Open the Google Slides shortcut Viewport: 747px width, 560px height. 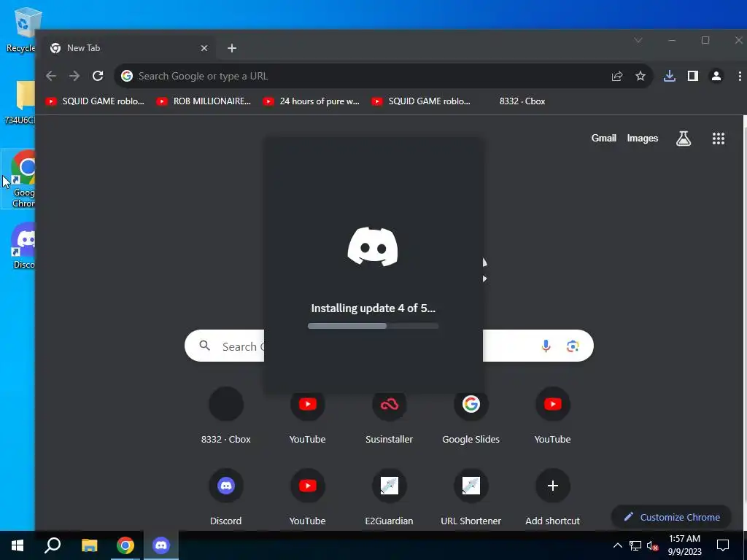point(471,416)
